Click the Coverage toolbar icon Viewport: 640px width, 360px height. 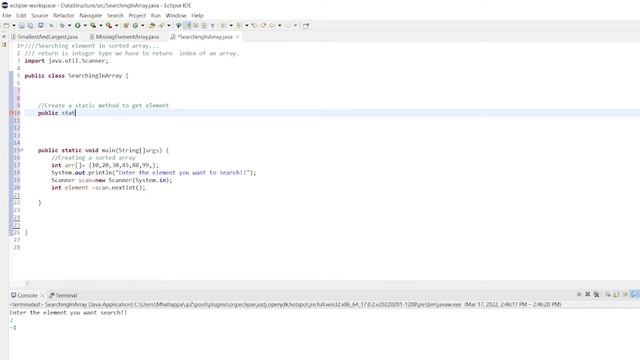[93, 25]
